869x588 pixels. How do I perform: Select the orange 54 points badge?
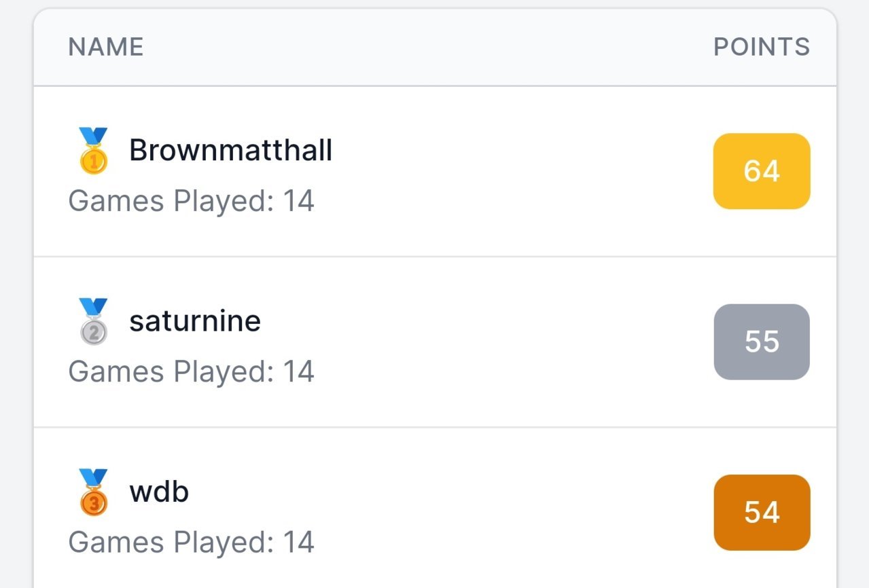[762, 513]
